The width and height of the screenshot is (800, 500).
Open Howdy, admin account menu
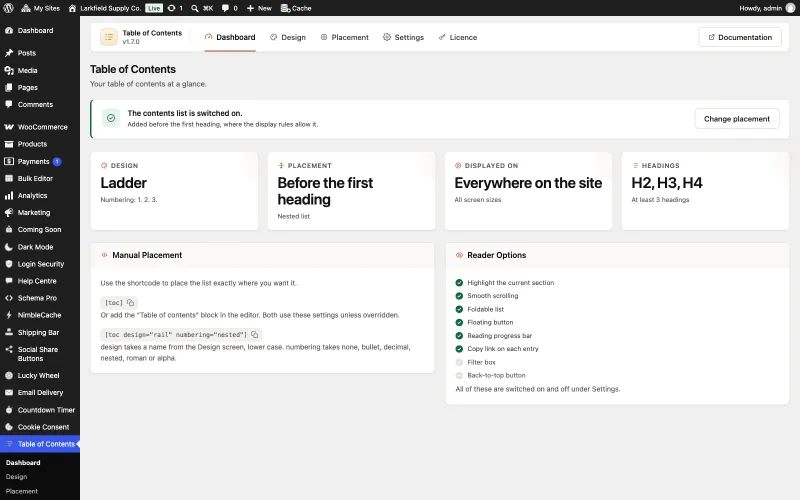click(x=767, y=8)
